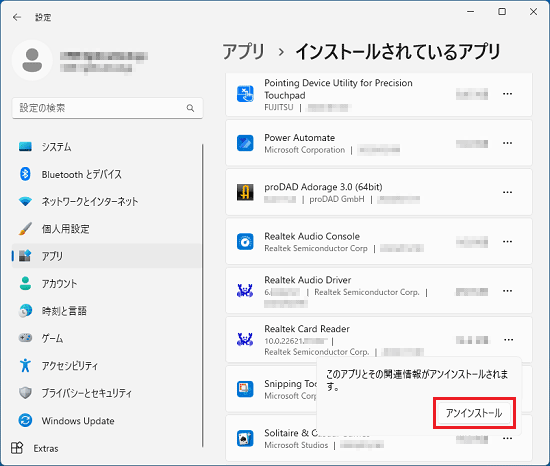
Task: Select ゲーム in sidebar
Action: point(107,338)
